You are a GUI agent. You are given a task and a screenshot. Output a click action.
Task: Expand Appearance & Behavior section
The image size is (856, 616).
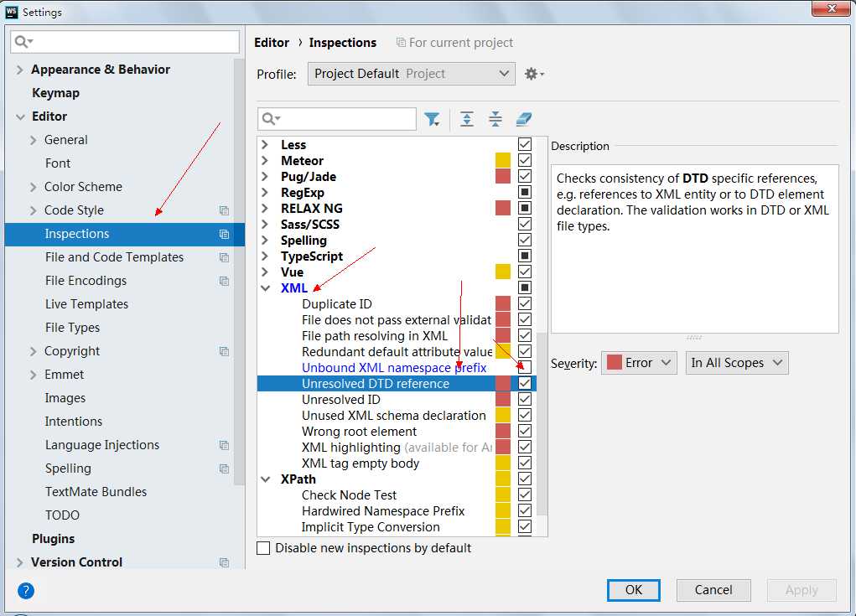pos(19,70)
